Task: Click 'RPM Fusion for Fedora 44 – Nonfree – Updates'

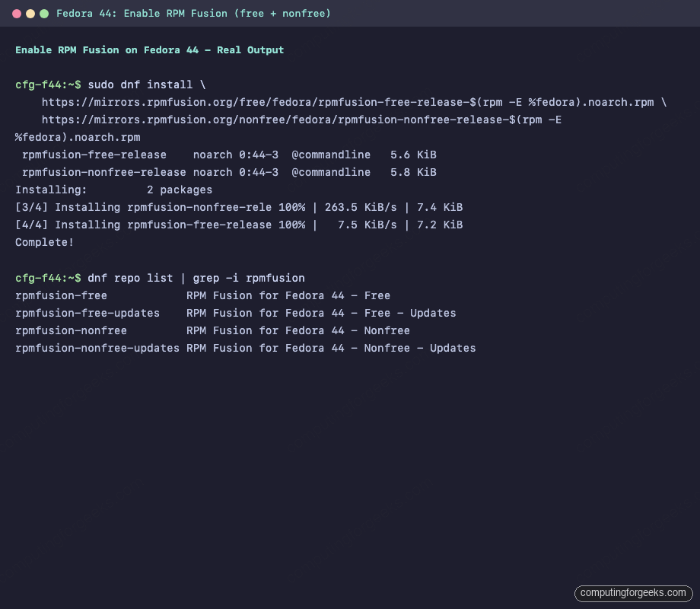Action: [331, 348]
